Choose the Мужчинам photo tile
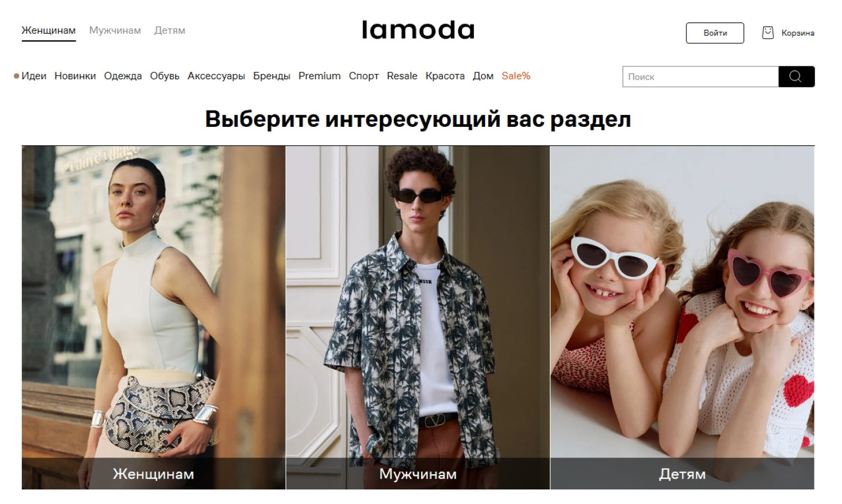 click(x=418, y=318)
